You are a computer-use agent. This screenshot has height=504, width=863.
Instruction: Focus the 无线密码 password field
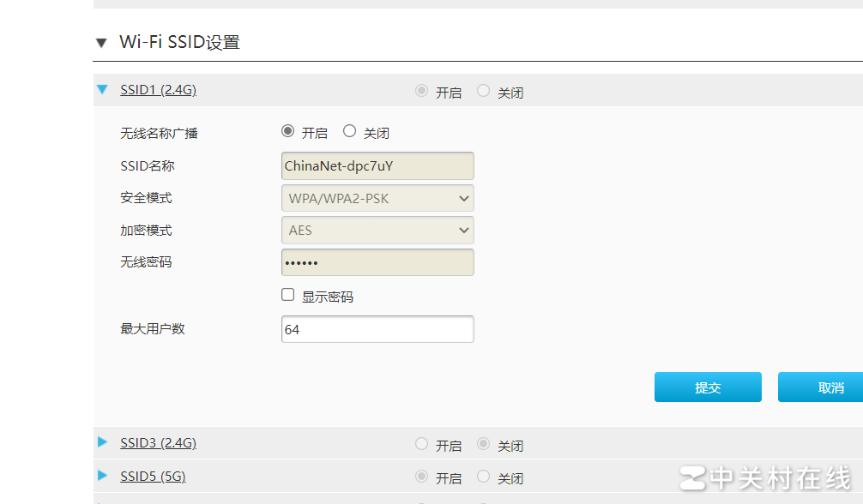point(377,263)
